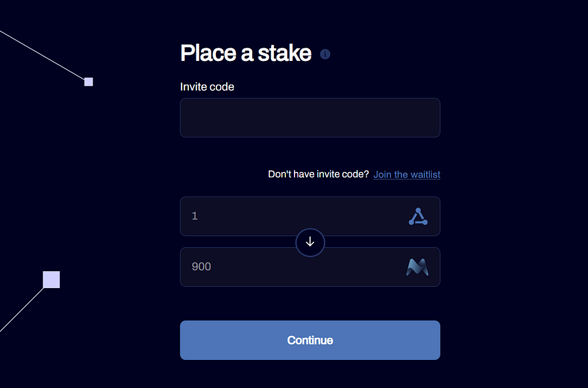Click the small lavender square node at upper left
Viewport: 588px width, 388px height.
pyautogui.click(x=88, y=82)
